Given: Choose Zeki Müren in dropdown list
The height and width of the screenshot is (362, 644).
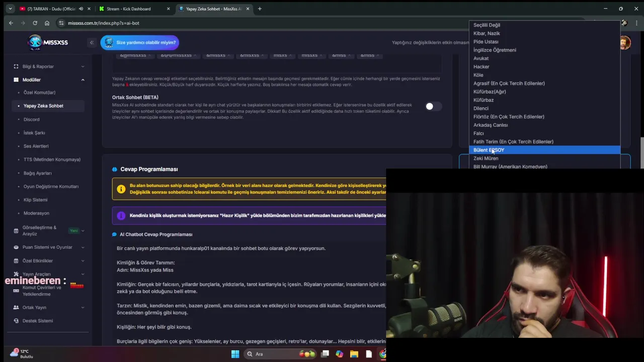Looking at the screenshot, I should point(545,158).
